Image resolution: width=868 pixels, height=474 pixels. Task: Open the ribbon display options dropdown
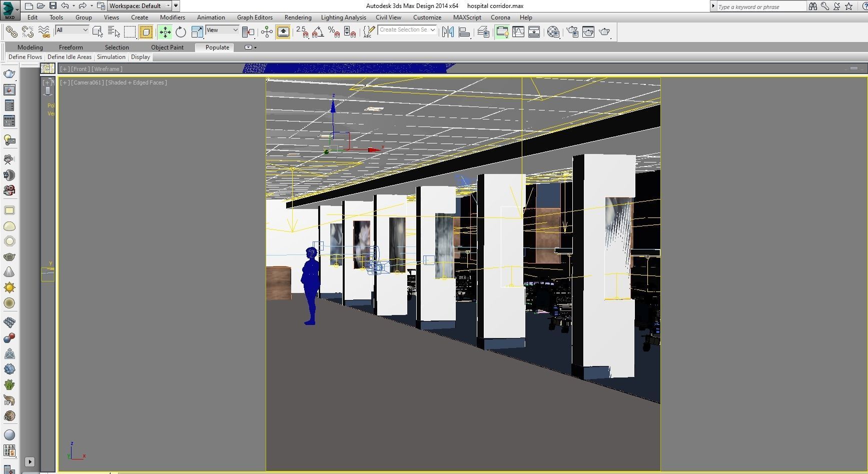click(251, 47)
